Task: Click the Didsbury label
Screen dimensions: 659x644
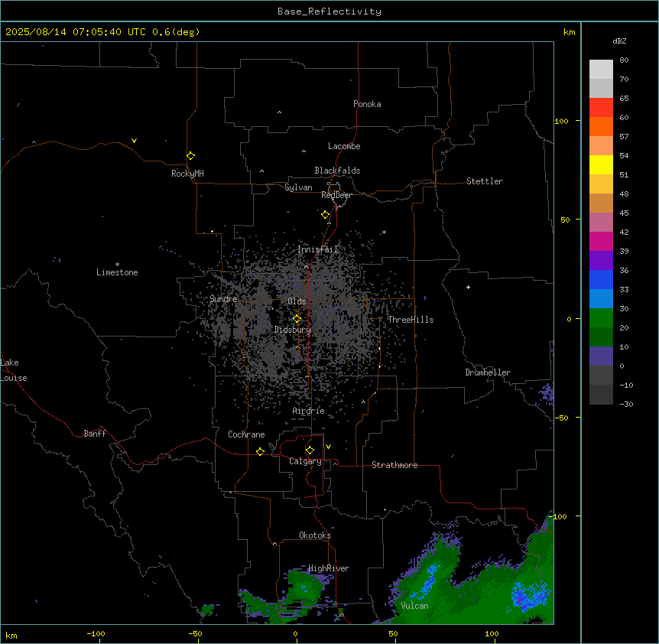Action: tap(293, 330)
